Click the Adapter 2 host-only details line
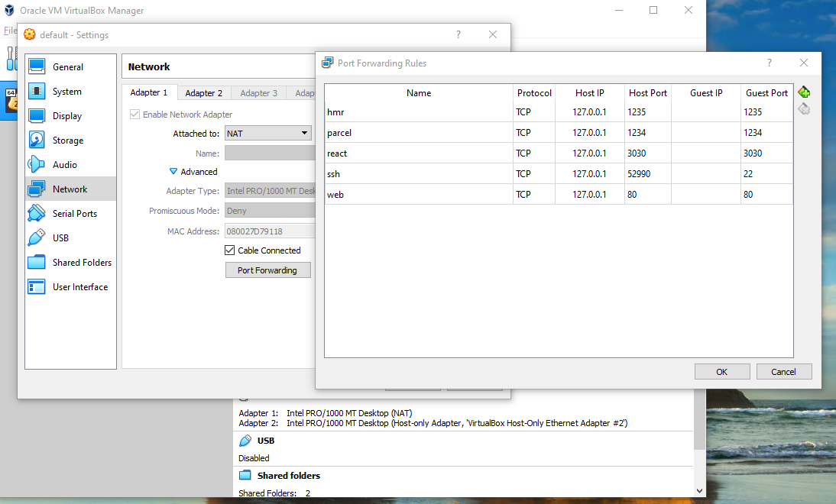 (x=433, y=423)
